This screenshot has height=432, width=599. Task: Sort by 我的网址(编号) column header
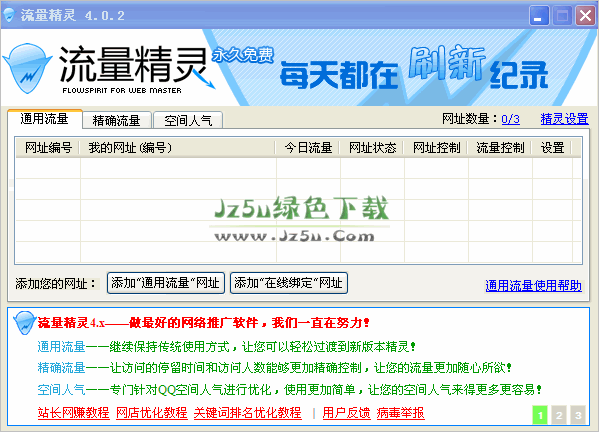(x=178, y=147)
